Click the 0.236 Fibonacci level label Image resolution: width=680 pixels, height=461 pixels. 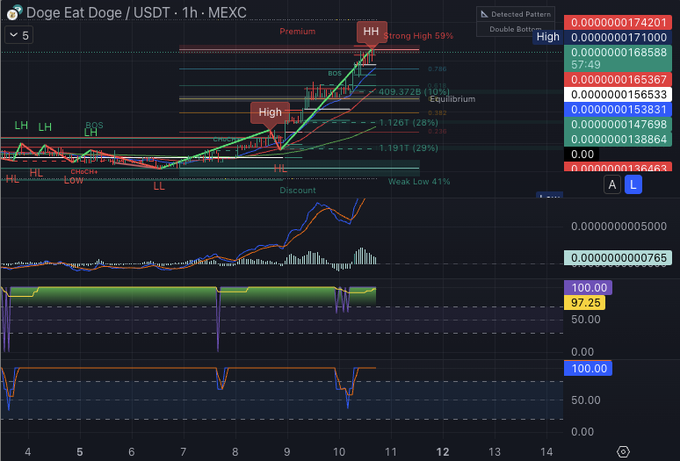click(437, 131)
